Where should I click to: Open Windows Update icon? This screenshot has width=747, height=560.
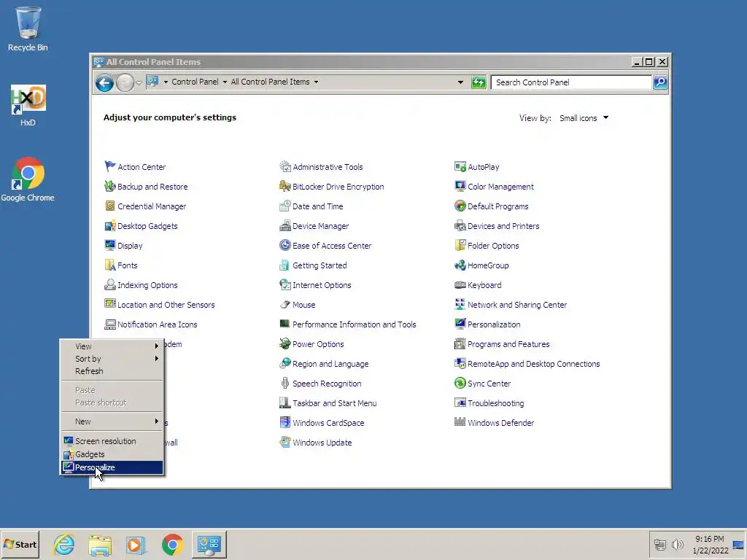click(x=285, y=443)
